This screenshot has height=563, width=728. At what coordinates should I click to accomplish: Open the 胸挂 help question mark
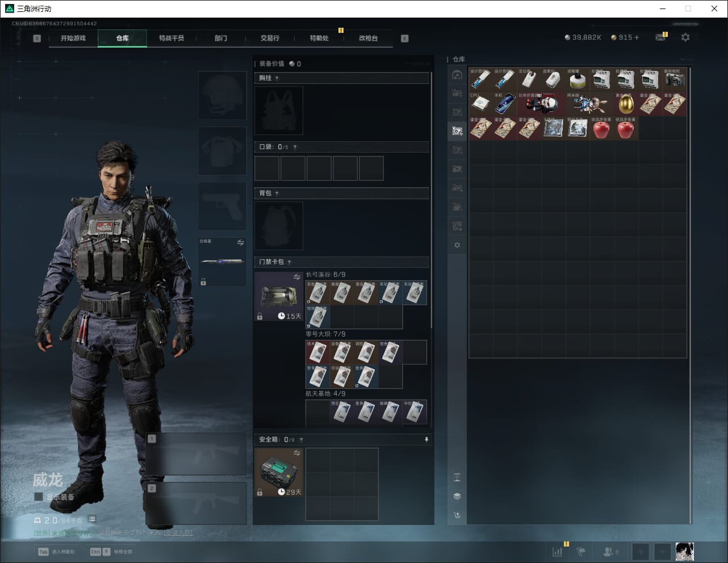point(277,78)
